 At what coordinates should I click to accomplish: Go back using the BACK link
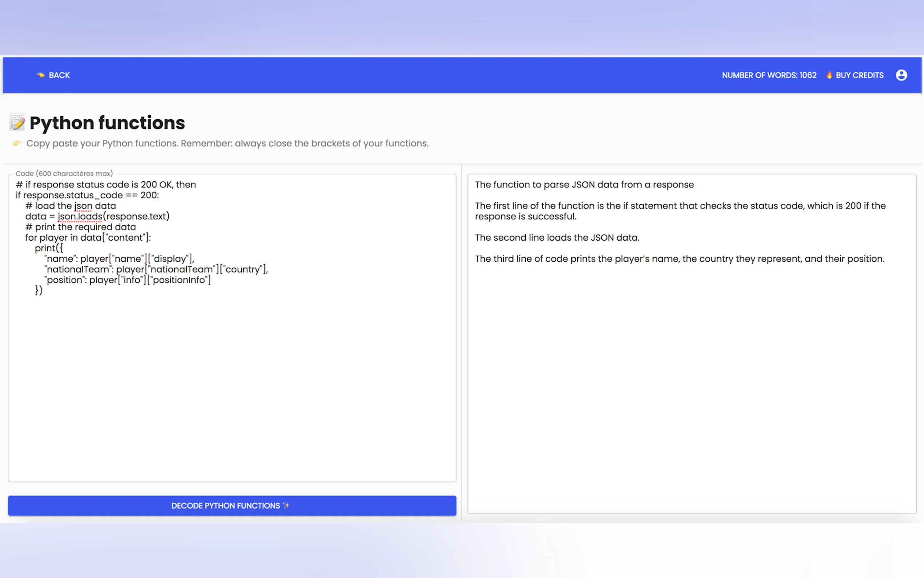(x=59, y=75)
